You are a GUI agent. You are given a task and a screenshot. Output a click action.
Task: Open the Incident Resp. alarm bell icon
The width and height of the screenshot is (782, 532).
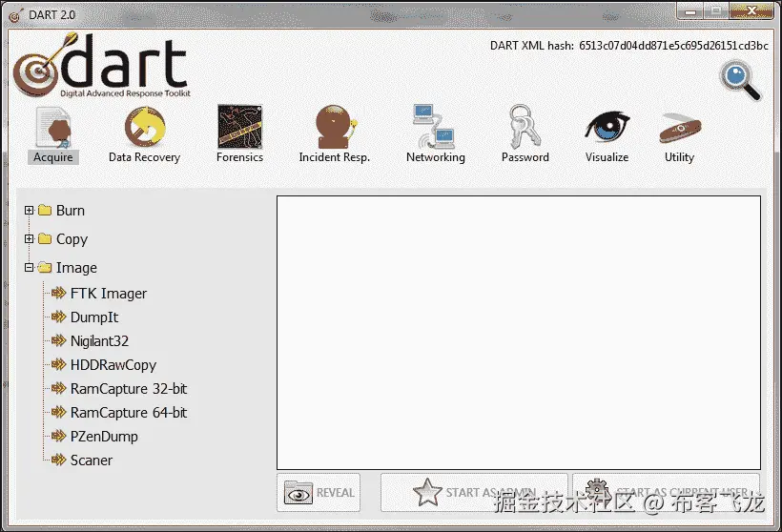click(x=336, y=127)
